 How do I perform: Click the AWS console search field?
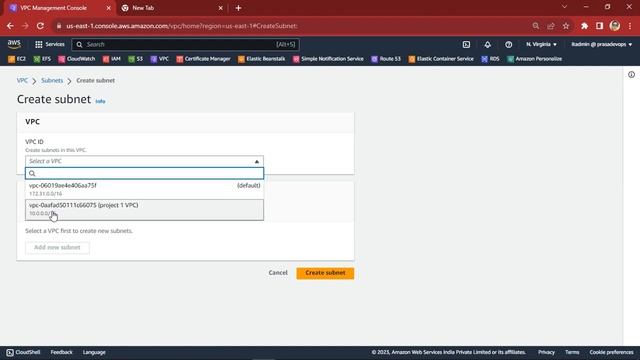pos(186,44)
